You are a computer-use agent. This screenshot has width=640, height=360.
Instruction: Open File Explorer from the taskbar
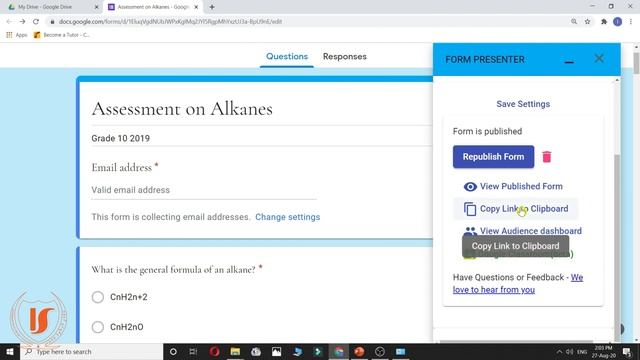point(235,352)
